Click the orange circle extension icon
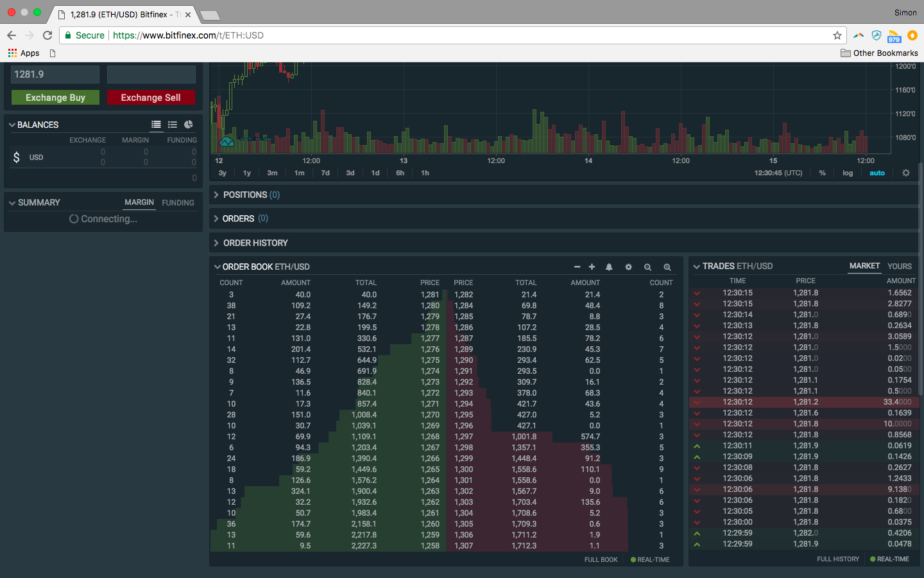Screen dimensions: 924x578 click(x=912, y=35)
